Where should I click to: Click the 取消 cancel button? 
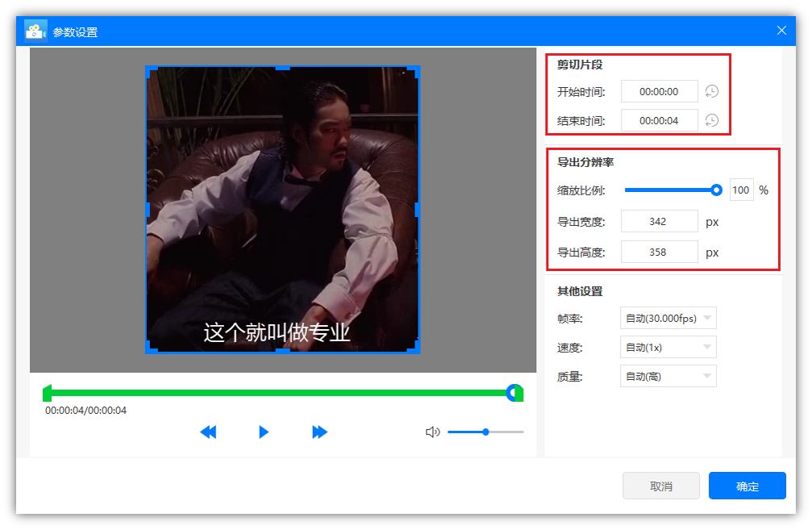[x=660, y=486]
